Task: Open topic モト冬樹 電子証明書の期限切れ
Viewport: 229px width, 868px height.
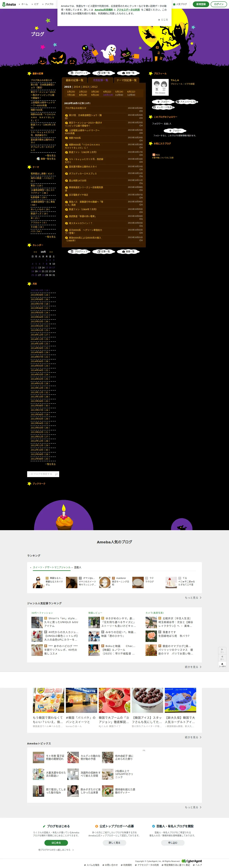Action: pyautogui.click(x=49, y=757)
